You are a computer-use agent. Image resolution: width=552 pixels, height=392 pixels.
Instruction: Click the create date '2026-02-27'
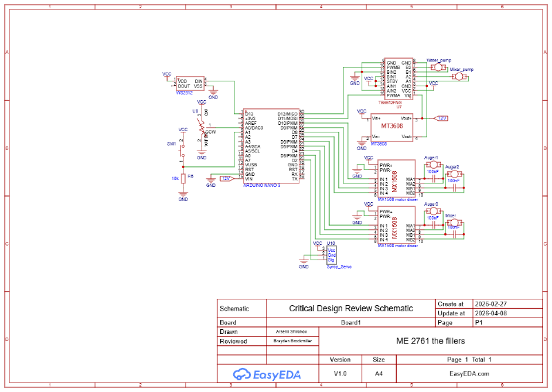pyautogui.click(x=491, y=304)
